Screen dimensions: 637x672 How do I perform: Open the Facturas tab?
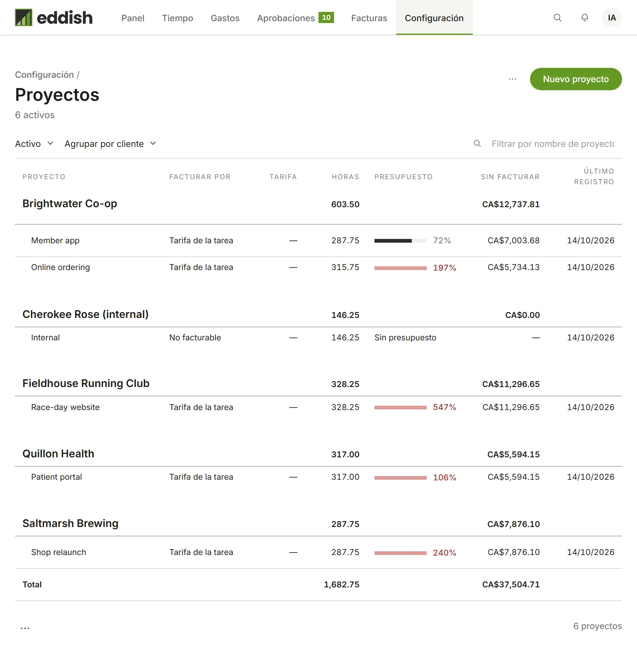point(369,18)
